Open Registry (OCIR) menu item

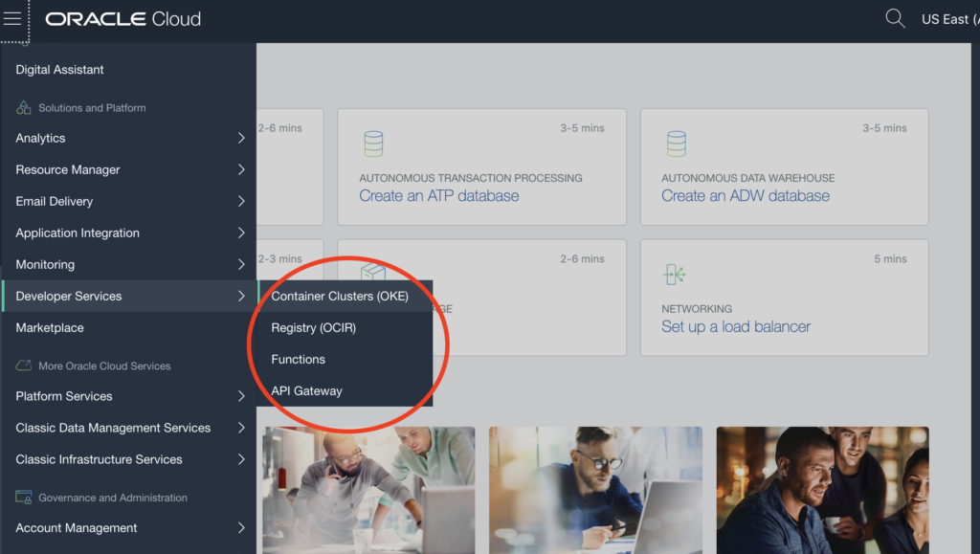point(314,328)
